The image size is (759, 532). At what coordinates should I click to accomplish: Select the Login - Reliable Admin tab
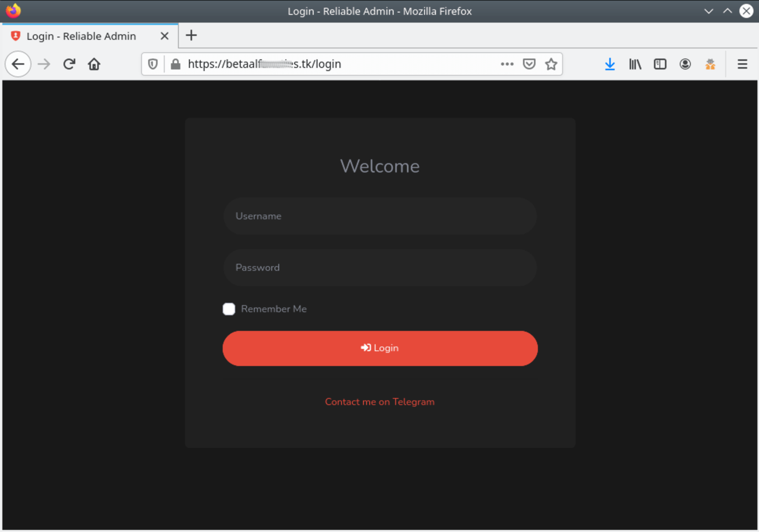81,36
